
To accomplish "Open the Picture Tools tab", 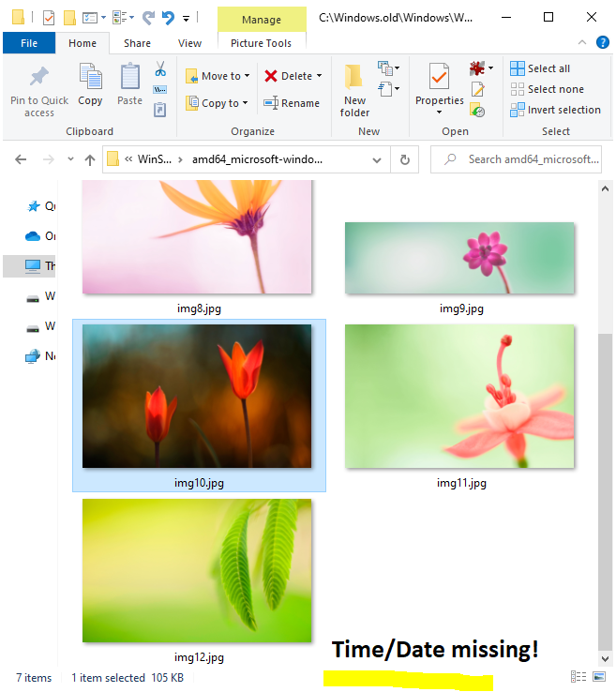I will point(262,43).
